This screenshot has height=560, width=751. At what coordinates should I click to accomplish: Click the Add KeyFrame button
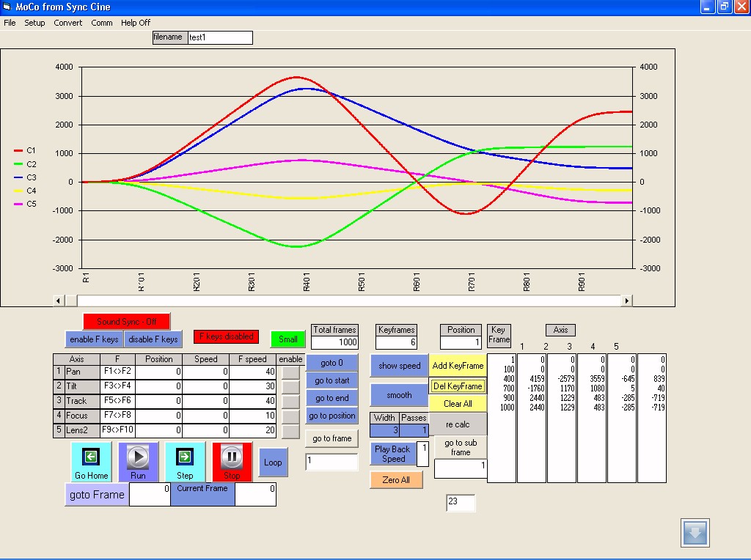click(458, 366)
